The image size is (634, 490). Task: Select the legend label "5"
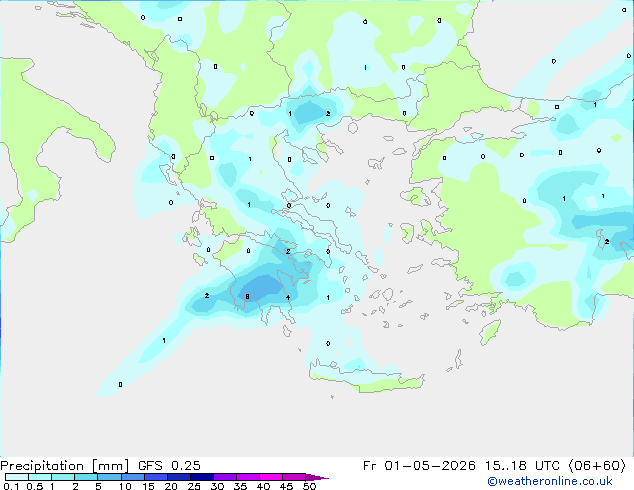tap(98, 486)
